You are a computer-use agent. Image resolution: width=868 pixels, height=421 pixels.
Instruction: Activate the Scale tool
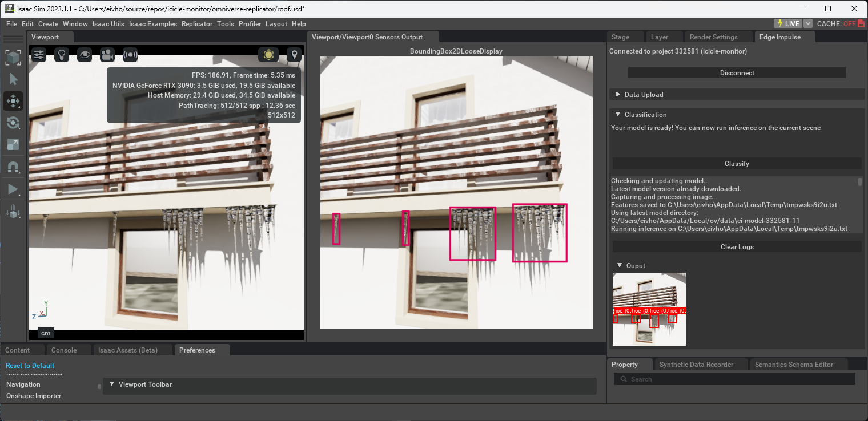pyautogui.click(x=13, y=144)
